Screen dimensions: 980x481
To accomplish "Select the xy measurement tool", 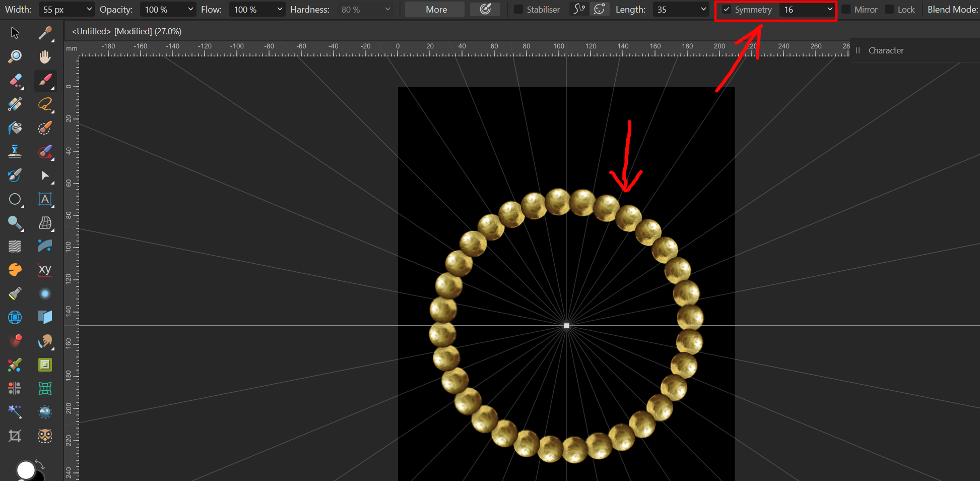I will coord(45,270).
